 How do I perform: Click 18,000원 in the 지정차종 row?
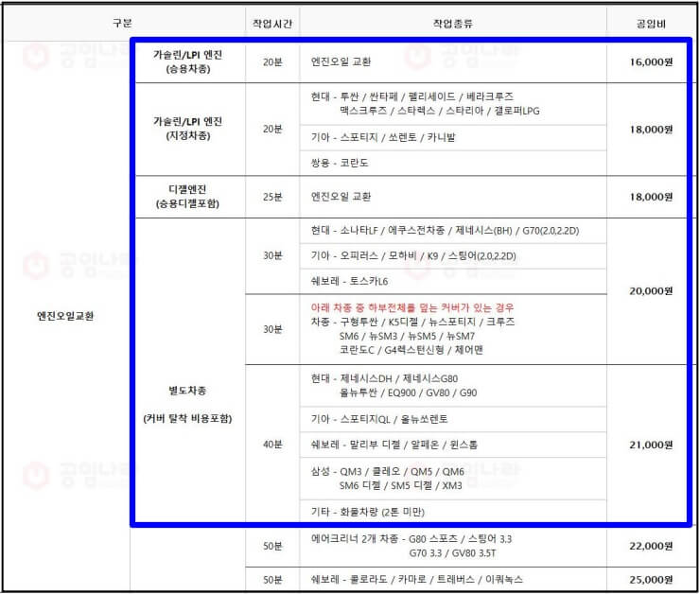pyautogui.click(x=651, y=130)
